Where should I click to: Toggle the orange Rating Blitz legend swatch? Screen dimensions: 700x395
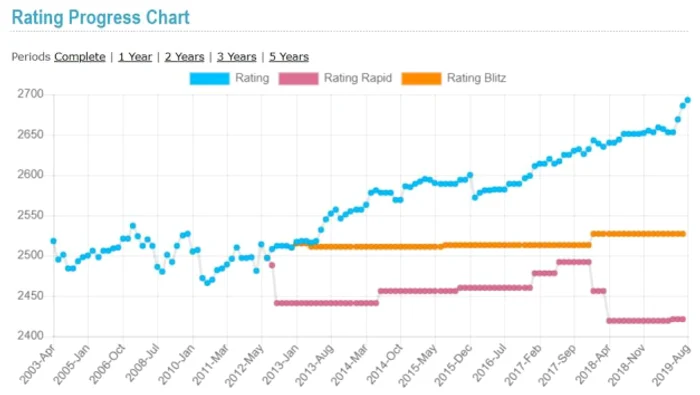click(x=421, y=79)
